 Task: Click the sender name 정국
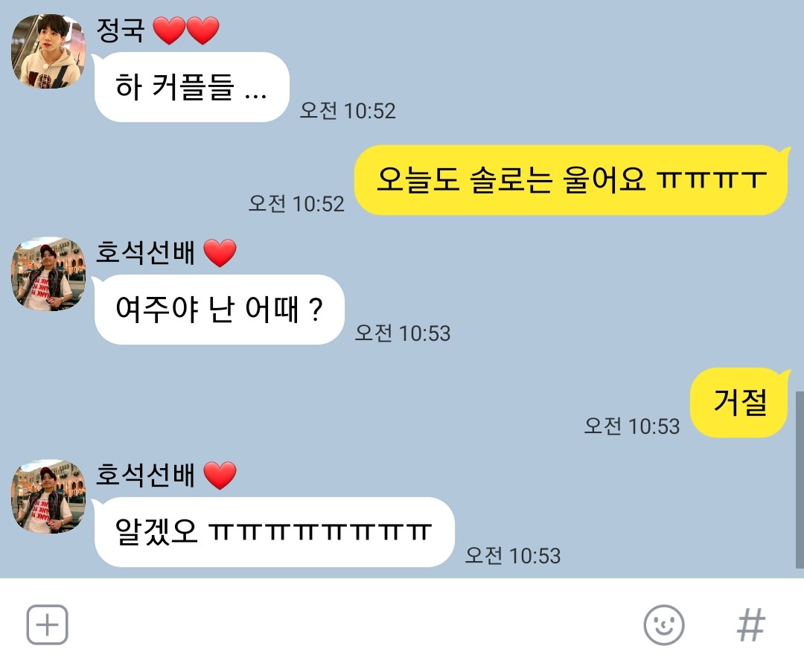(121, 31)
